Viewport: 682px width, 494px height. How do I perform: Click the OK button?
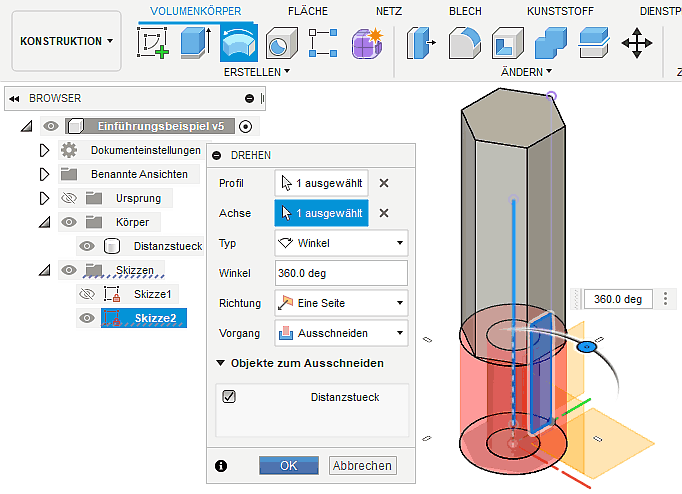point(288,466)
